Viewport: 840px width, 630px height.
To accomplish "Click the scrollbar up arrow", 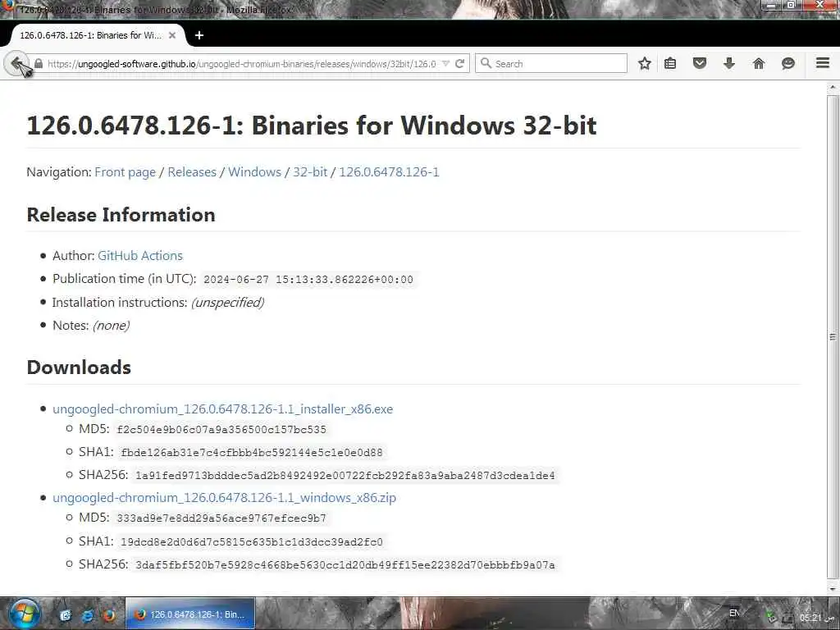I will pyautogui.click(x=832, y=87).
